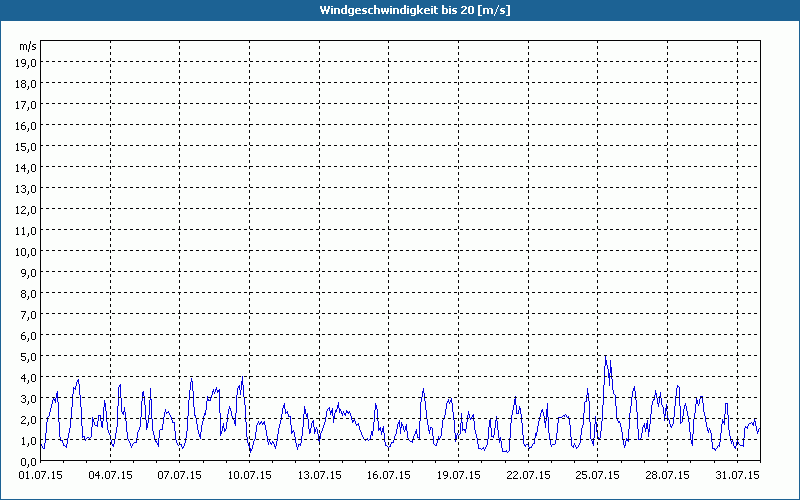800x500 pixels.
Task: Select the date label 16.07.15
Action: (389, 475)
